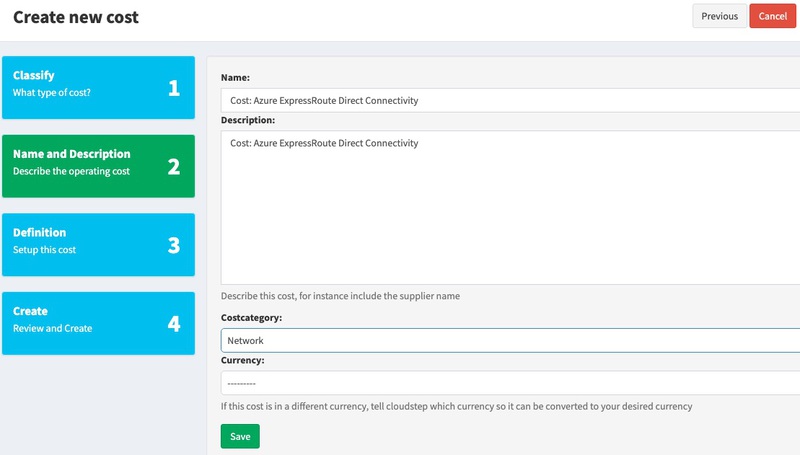Click the 'Describe this cost' help text
This screenshot has height=455, width=800.
tap(340, 296)
